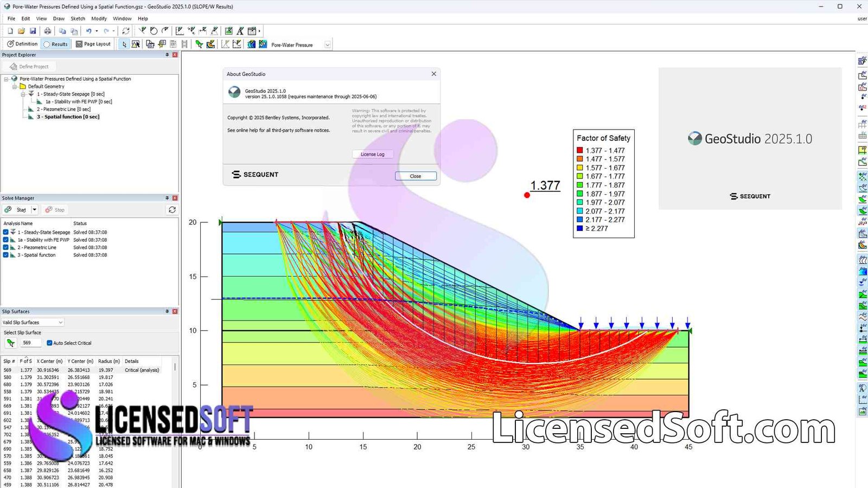The width and height of the screenshot is (868, 488).
Task: Open the Pore-Water Pressure contour dropdown
Action: click(328, 45)
